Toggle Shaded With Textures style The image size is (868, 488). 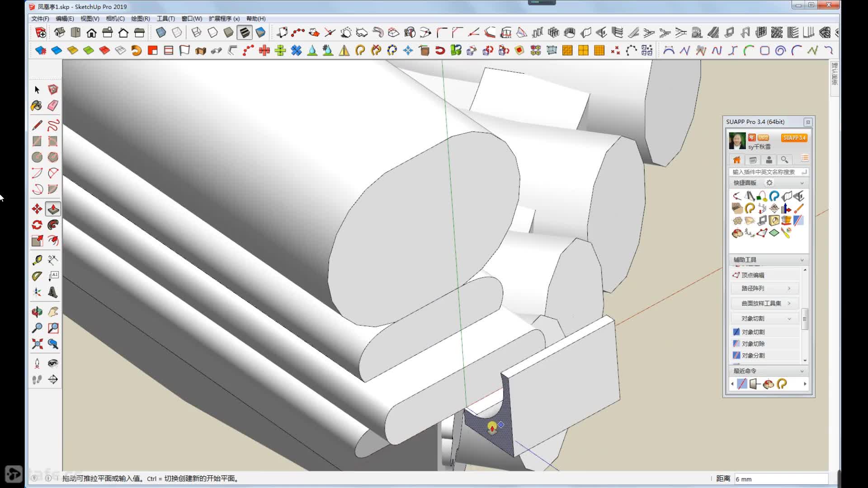245,33
